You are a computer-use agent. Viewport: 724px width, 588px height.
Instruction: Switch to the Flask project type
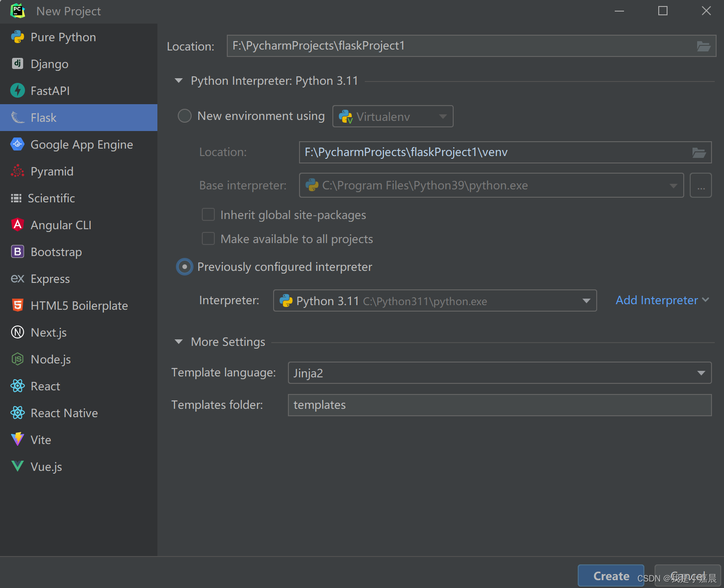[44, 118]
